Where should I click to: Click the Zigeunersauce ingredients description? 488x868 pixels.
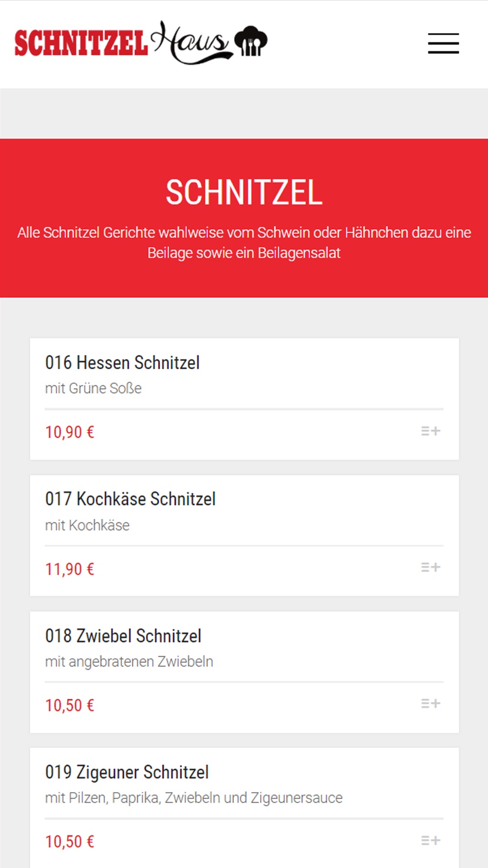pyautogui.click(x=194, y=798)
